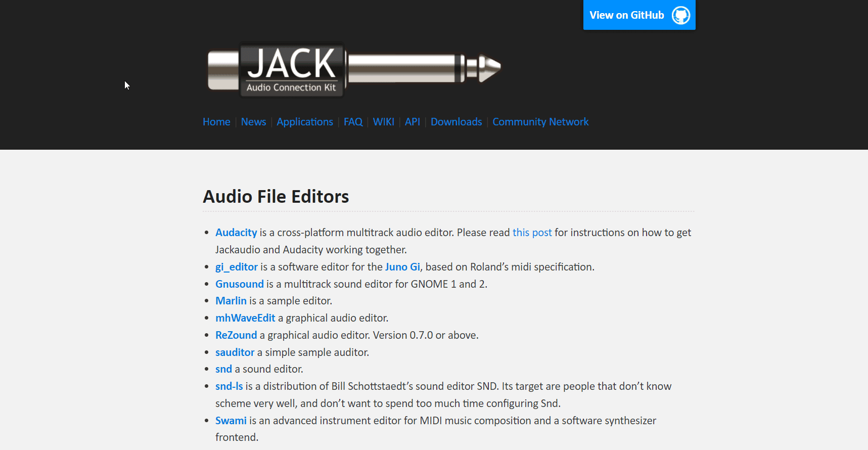Image resolution: width=868 pixels, height=450 pixels.
Task: Click the text 'is a sample editor.'
Action: coord(291,301)
